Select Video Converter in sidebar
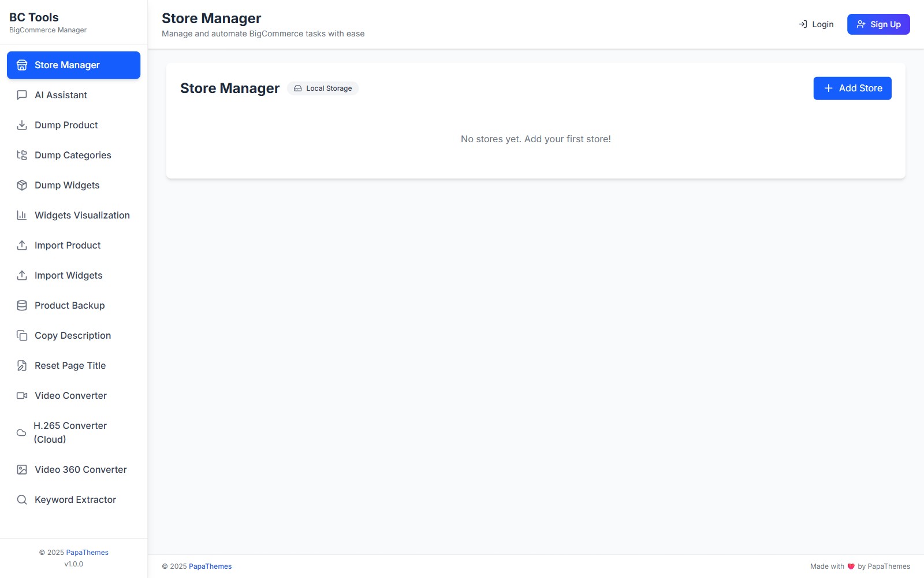 [x=73, y=396]
